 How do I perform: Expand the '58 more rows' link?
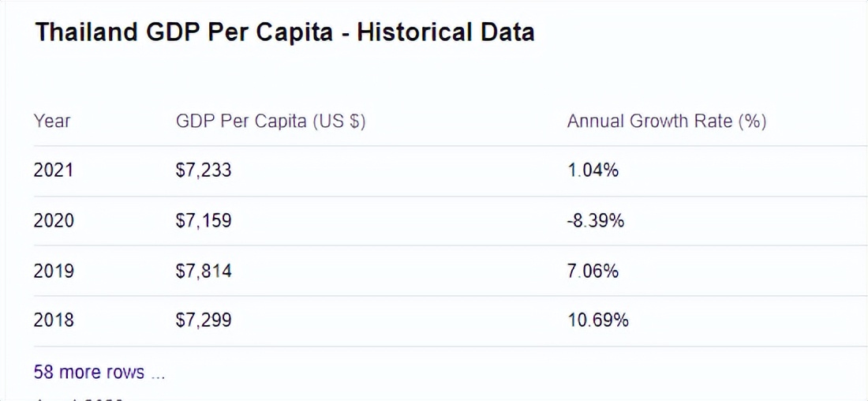[99, 372]
